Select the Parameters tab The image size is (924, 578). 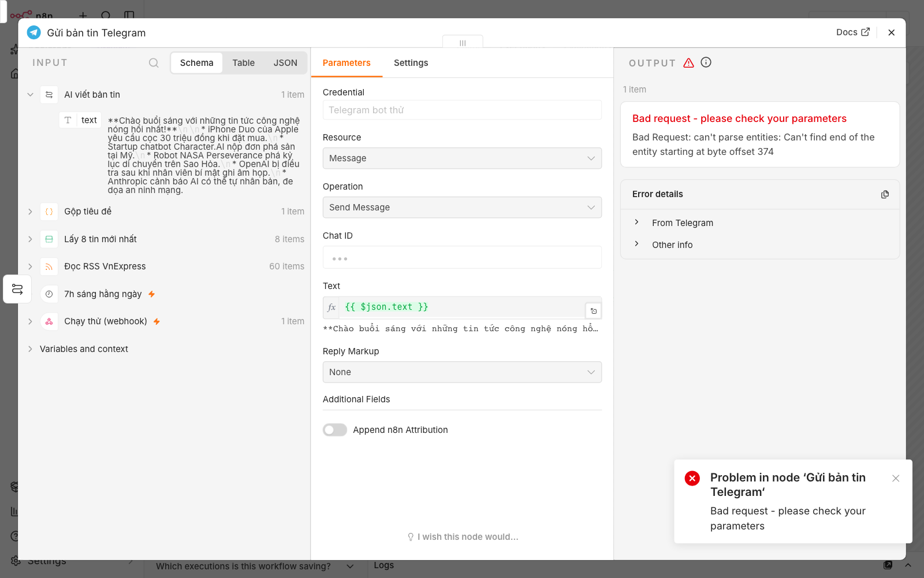(x=346, y=63)
